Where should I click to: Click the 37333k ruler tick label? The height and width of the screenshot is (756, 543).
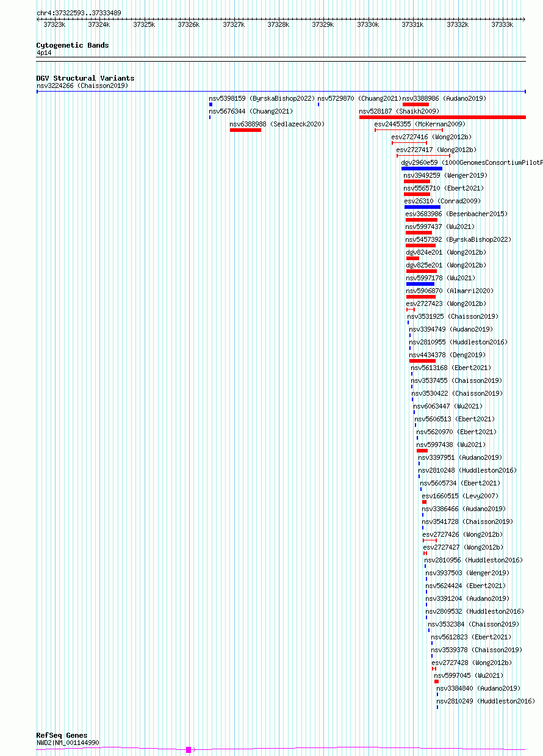tap(502, 24)
